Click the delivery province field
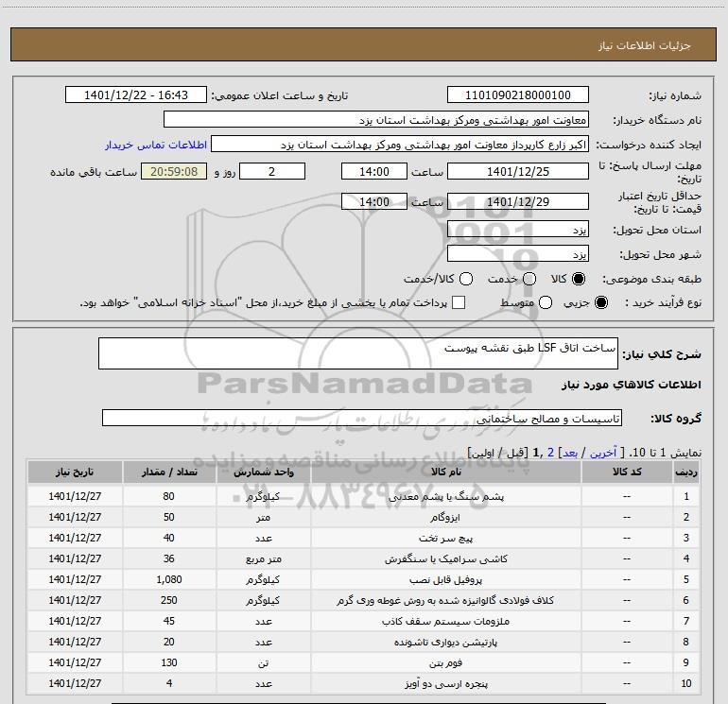The image size is (728, 704). [518, 229]
